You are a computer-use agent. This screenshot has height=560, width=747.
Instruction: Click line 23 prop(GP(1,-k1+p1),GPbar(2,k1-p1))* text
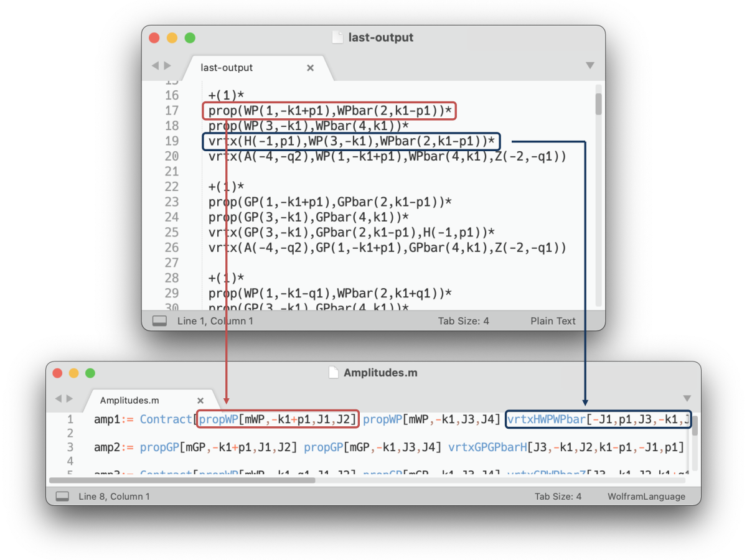click(x=330, y=202)
